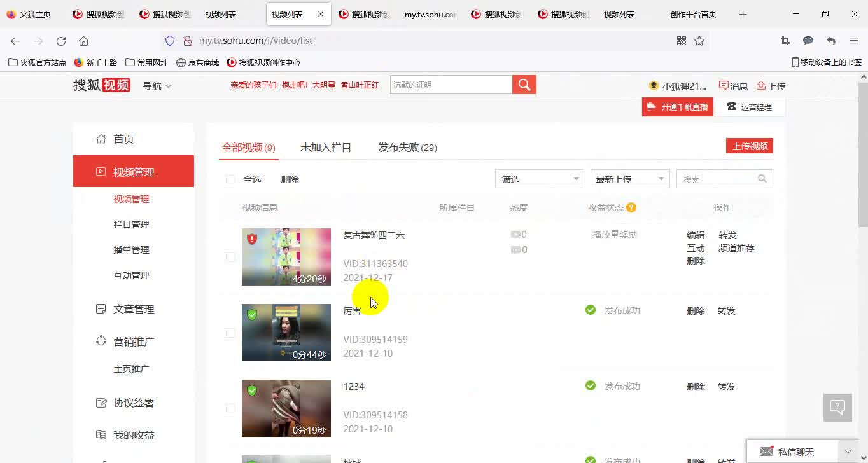This screenshot has height=463, width=868.
Task: Open 文章管理 in the left sidebar
Action: tap(134, 309)
